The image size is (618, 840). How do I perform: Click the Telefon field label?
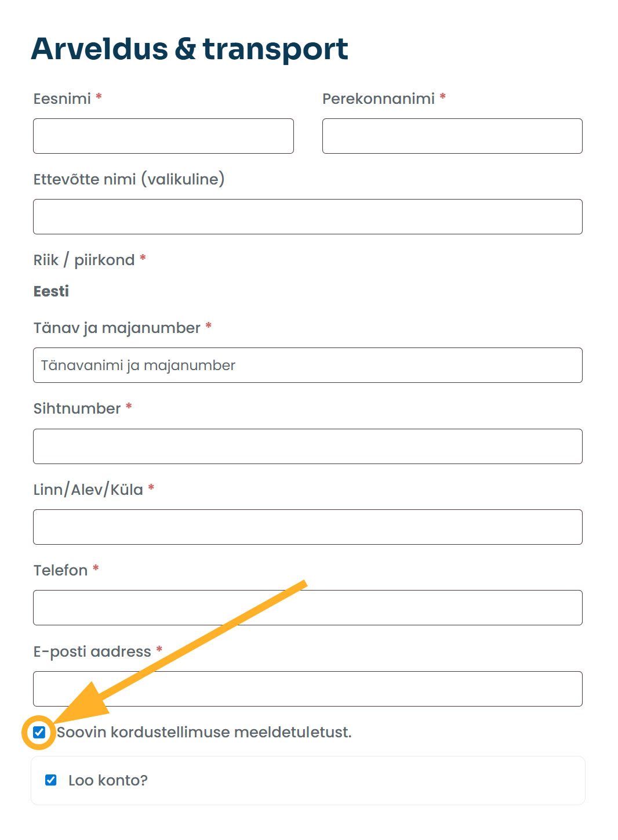click(60, 570)
